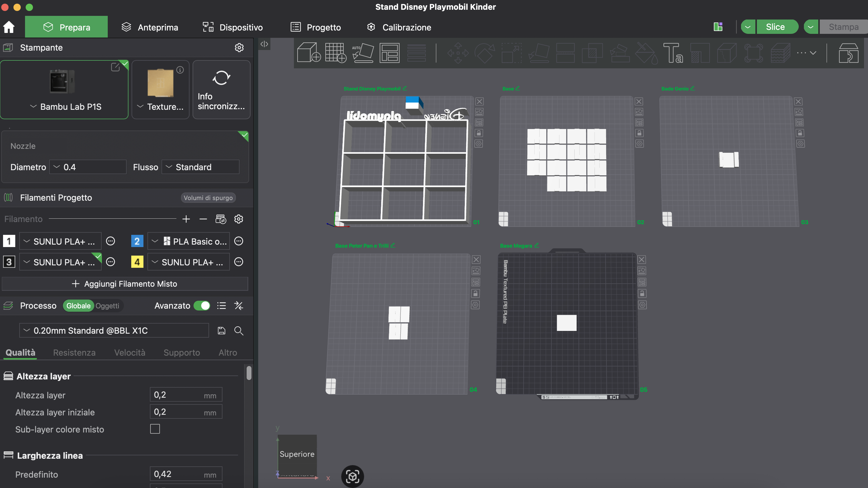Screen dimensions: 868x488
Task: Click the zoom-to-fit view icon
Action: pyautogui.click(x=353, y=476)
